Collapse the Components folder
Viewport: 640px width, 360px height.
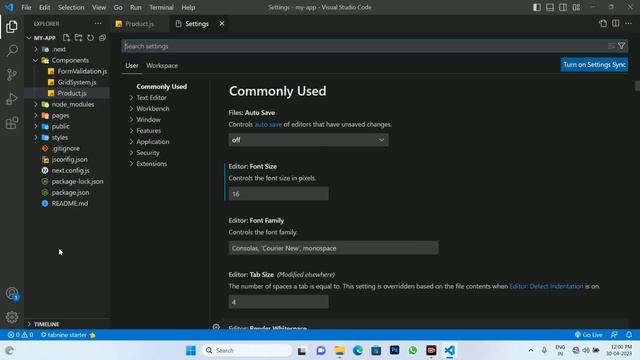tap(36, 60)
